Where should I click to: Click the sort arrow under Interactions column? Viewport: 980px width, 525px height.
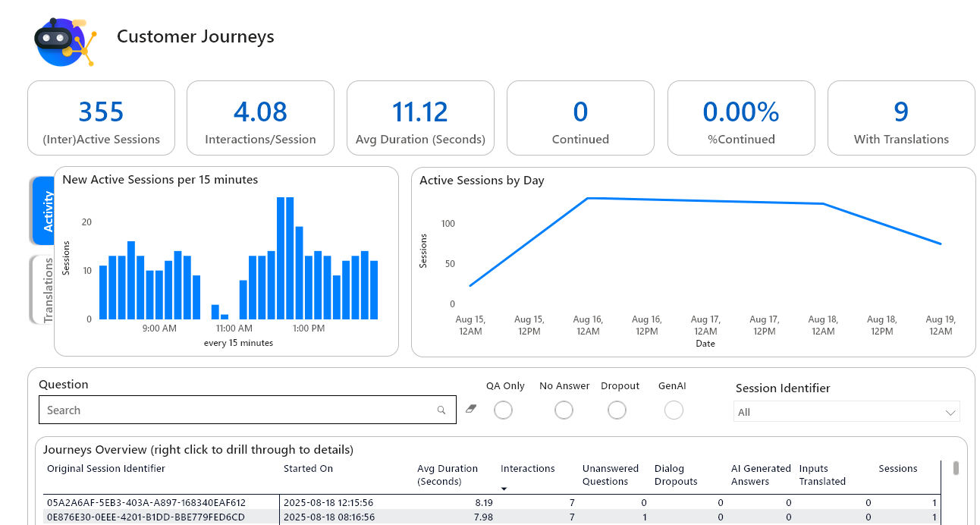(x=504, y=489)
